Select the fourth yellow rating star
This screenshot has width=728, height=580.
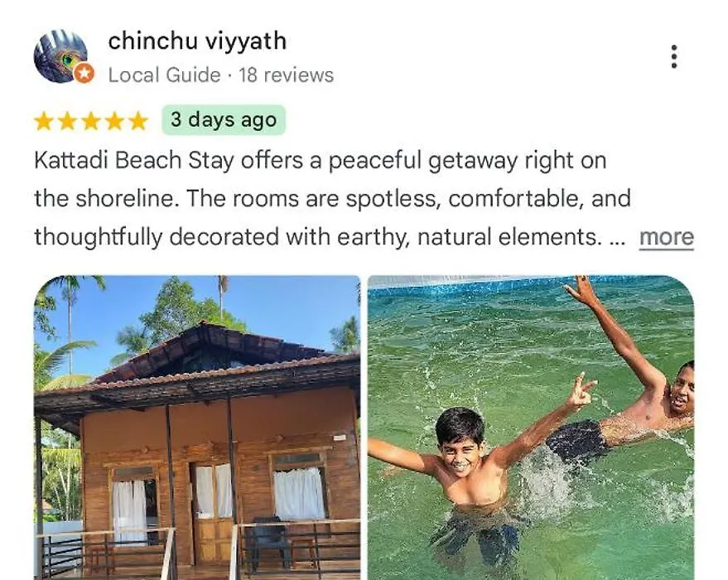click(114, 121)
